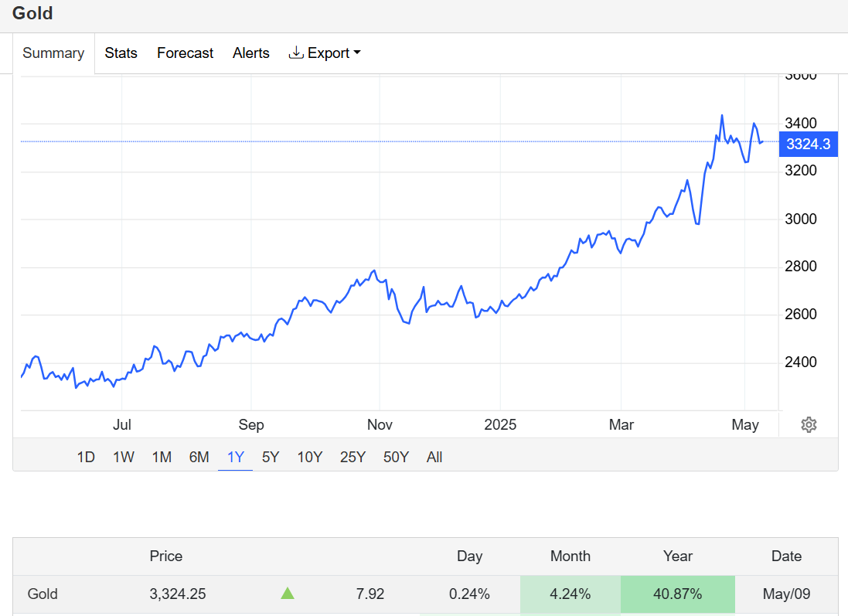Open the Forecast tab
This screenshot has width=848, height=616.
pos(185,53)
